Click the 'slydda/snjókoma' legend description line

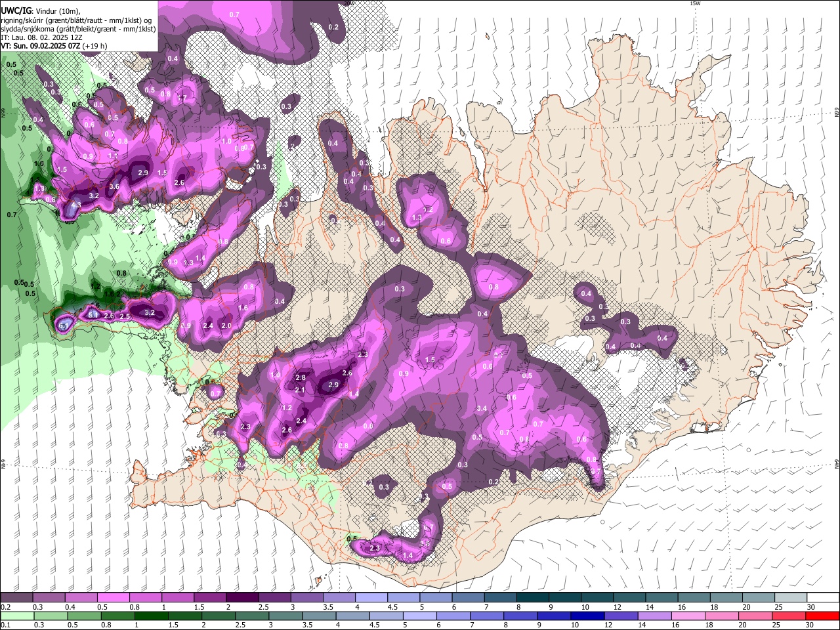(x=78, y=29)
